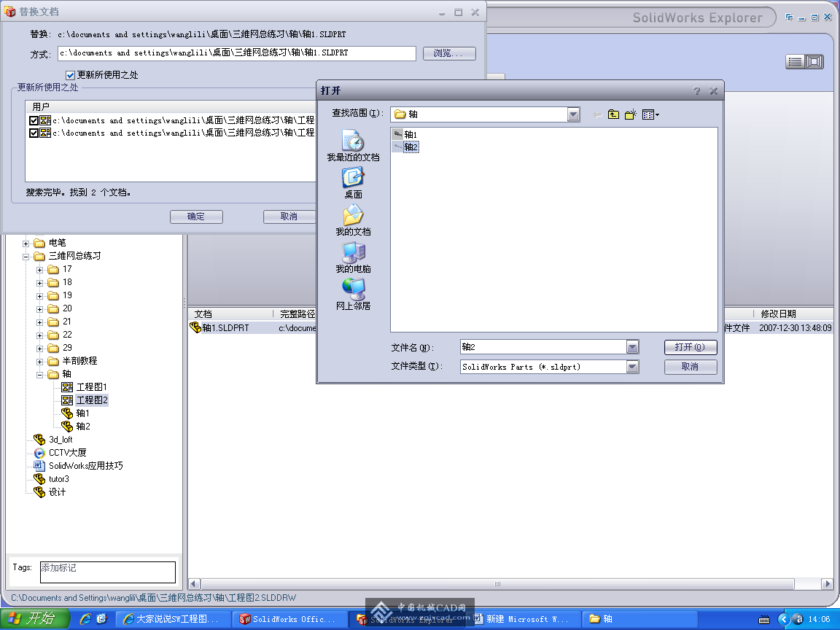
Task: Toggle the 更新所使用之处 checkbox
Action: pos(70,75)
